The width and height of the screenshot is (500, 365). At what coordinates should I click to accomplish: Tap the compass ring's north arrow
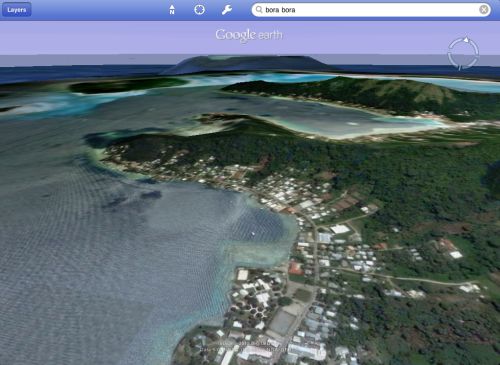coord(466,40)
